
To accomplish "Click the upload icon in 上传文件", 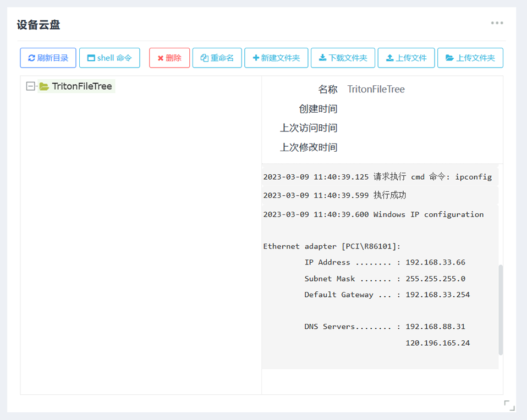I will pyautogui.click(x=389, y=58).
